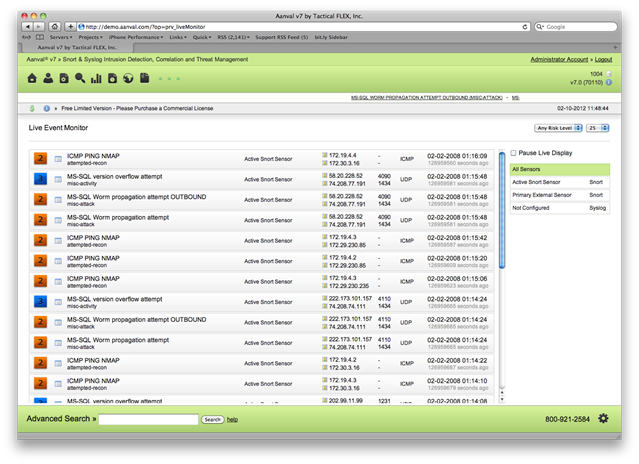639x464 pixels.
Task: Open the Aanval home dashboard icon
Action: coord(33,78)
